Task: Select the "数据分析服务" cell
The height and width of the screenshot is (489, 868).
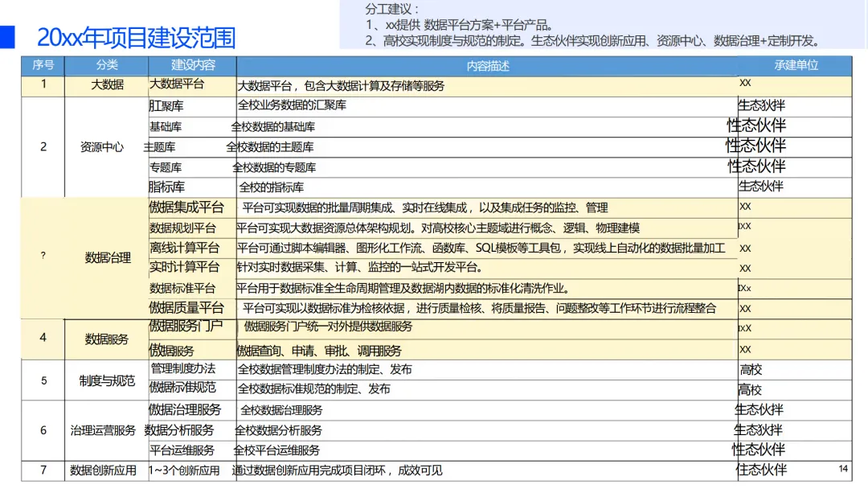Action: click(x=178, y=430)
